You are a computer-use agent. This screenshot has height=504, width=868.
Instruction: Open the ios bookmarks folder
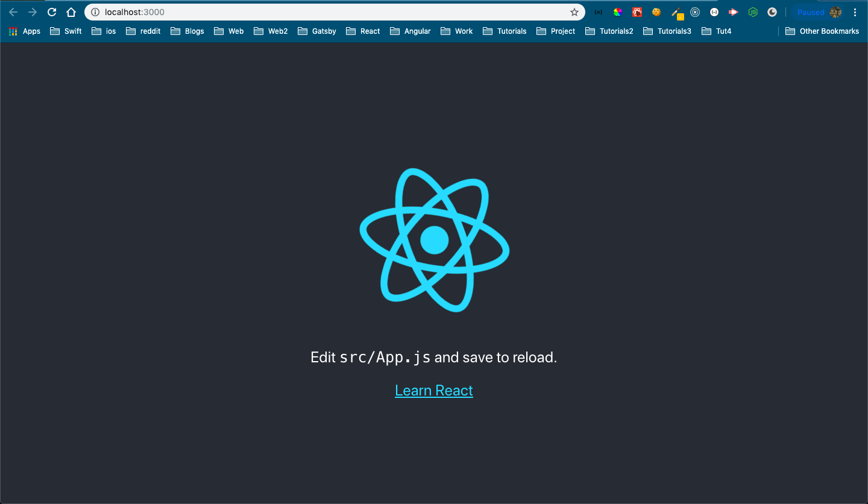(104, 31)
